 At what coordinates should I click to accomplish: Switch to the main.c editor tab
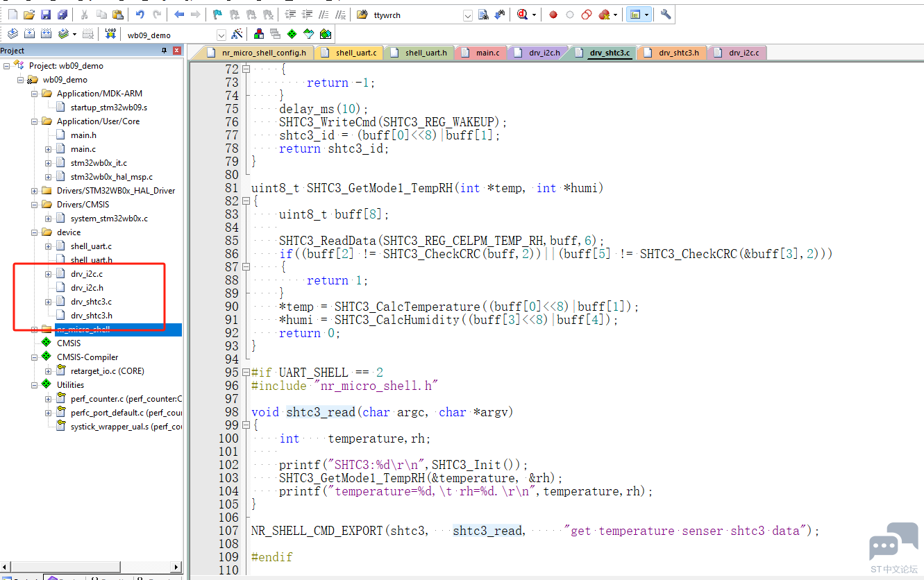pos(481,53)
